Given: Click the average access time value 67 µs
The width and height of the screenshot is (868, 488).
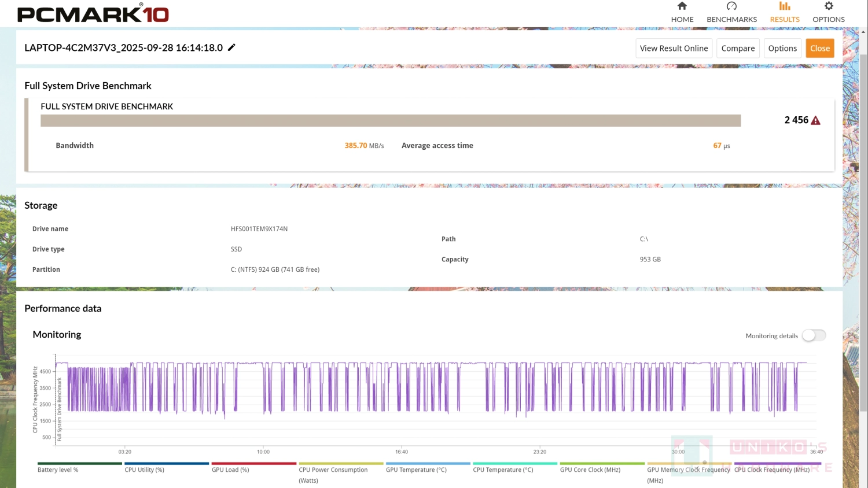Looking at the screenshot, I should click(722, 146).
